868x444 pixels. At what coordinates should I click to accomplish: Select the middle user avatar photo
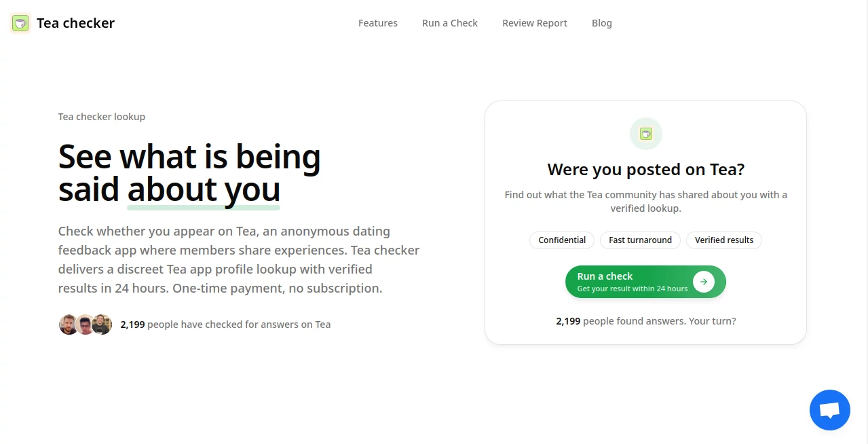click(x=85, y=324)
